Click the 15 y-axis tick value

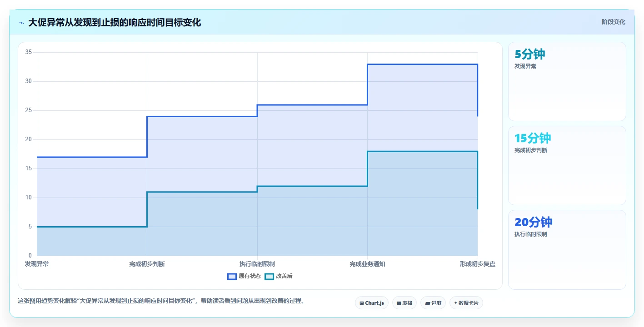(x=28, y=168)
